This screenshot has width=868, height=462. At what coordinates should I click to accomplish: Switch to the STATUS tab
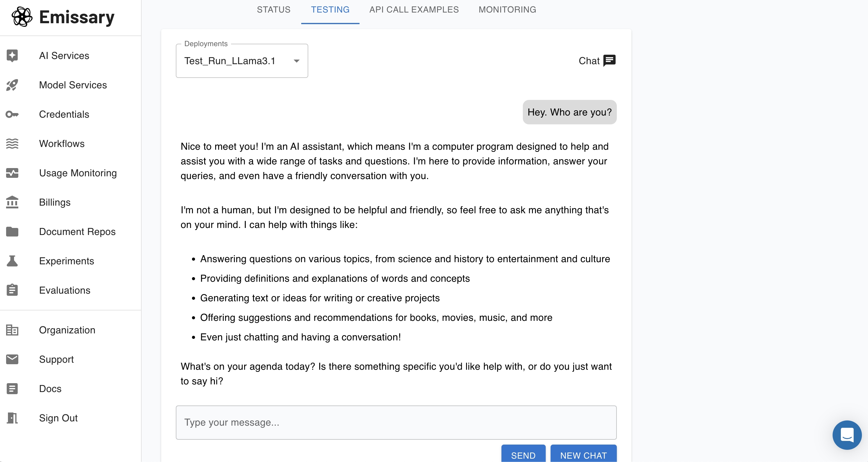[x=273, y=10]
